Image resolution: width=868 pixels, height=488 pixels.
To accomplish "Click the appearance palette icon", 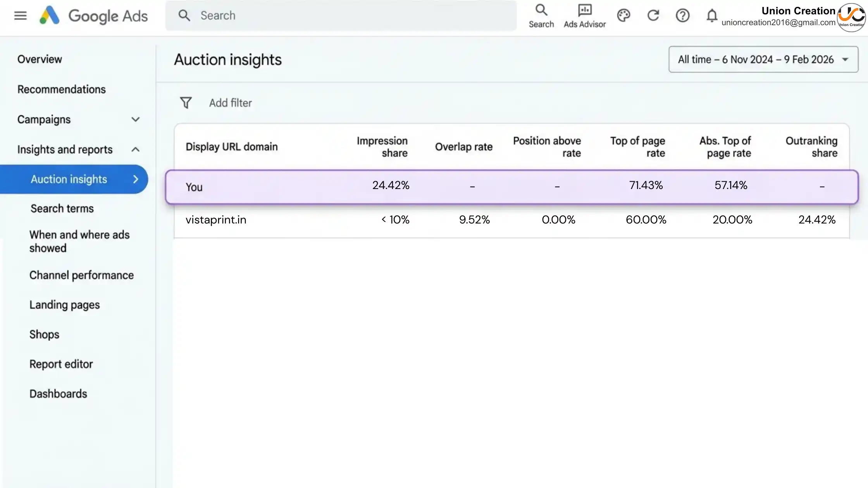I will pyautogui.click(x=623, y=16).
